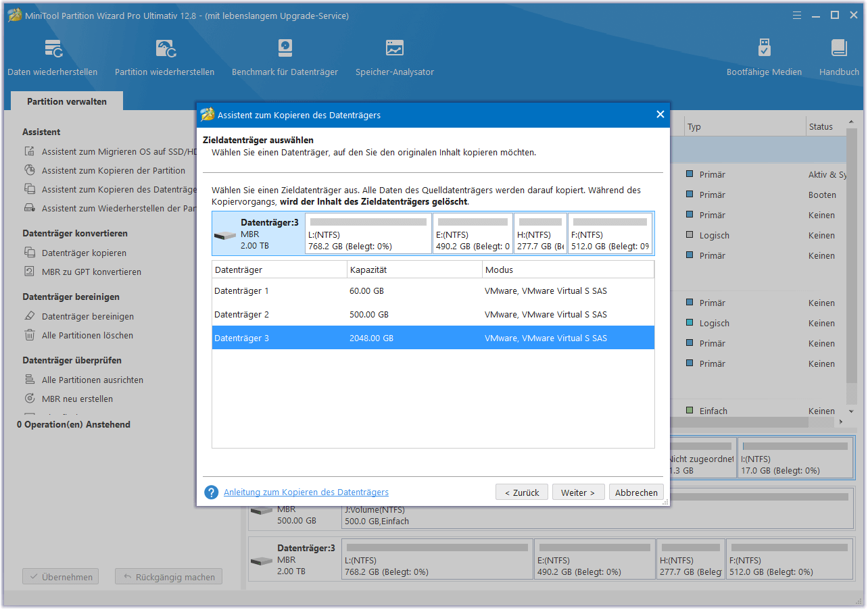Select Datenträger 1 row (60.00 GB)
Image resolution: width=868 pixels, height=610 pixels.
(433, 290)
